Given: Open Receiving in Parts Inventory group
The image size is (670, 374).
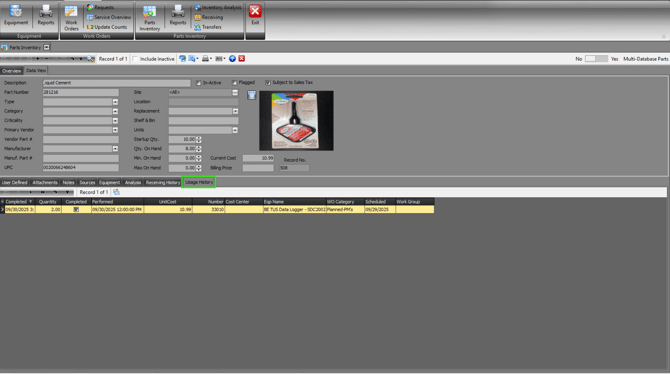Looking at the screenshot, I should [x=209, y=18].
